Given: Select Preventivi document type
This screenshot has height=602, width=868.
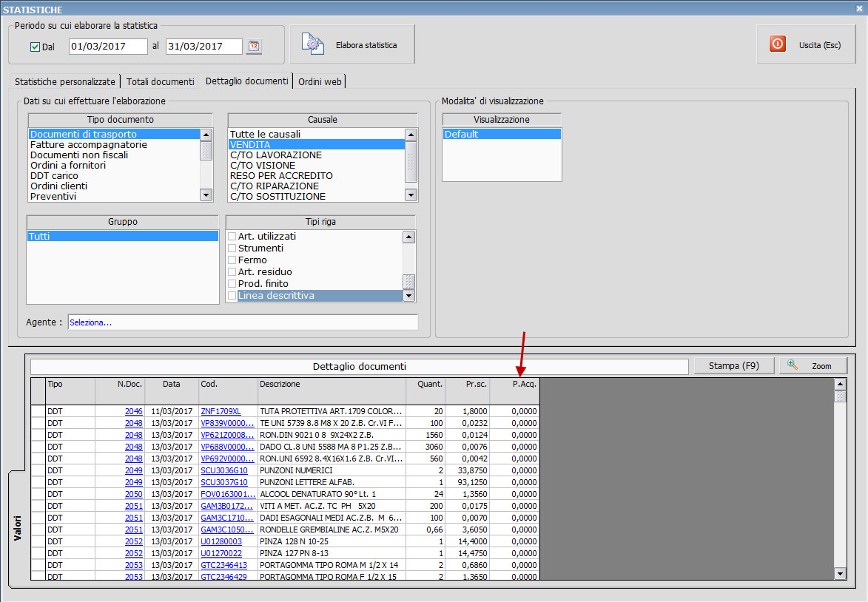Looking at the screenshot, I should (x=114, y=197).
